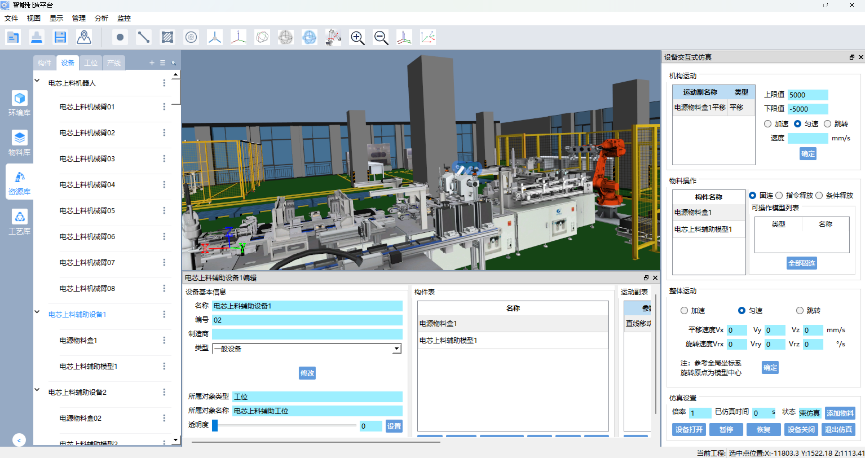Click the gray wireframe sphere icon
This screenshot has height=458, width=865.
pyautogui.click(x=286, y=38)
